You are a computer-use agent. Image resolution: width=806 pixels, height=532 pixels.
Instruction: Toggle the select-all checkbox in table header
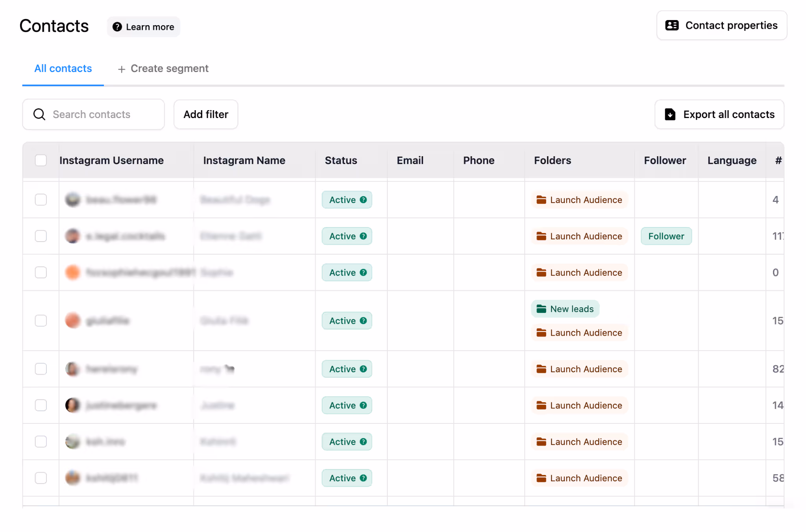(x=41, y=161)
